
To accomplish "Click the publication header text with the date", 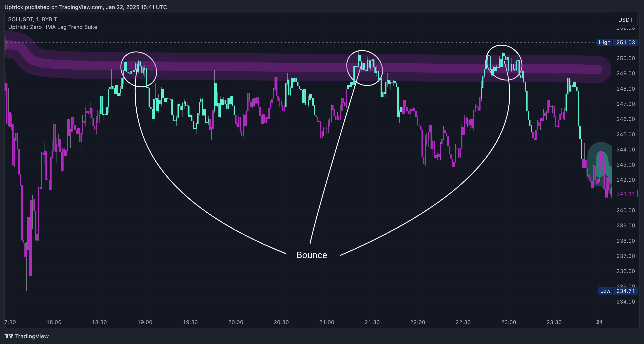I will (x=86, y=7).
